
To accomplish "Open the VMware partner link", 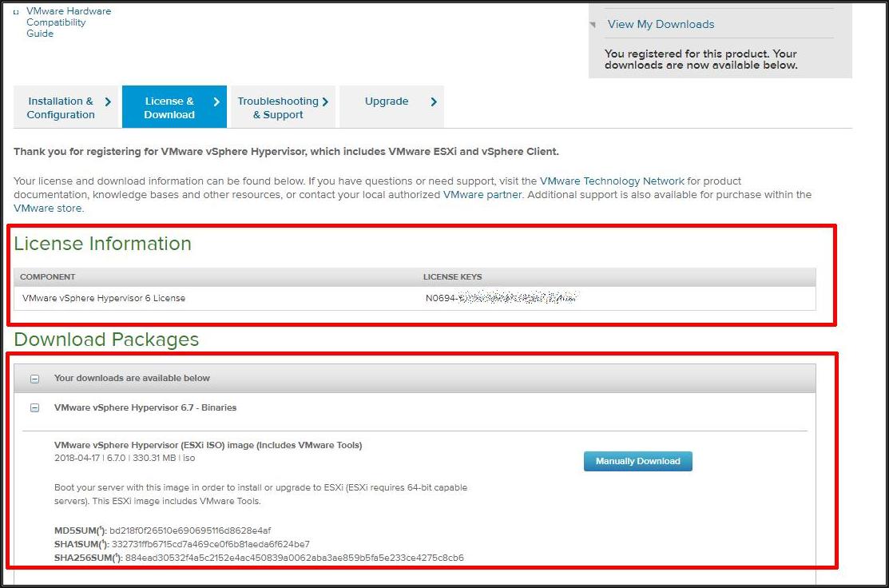I will tap(482, 194).
